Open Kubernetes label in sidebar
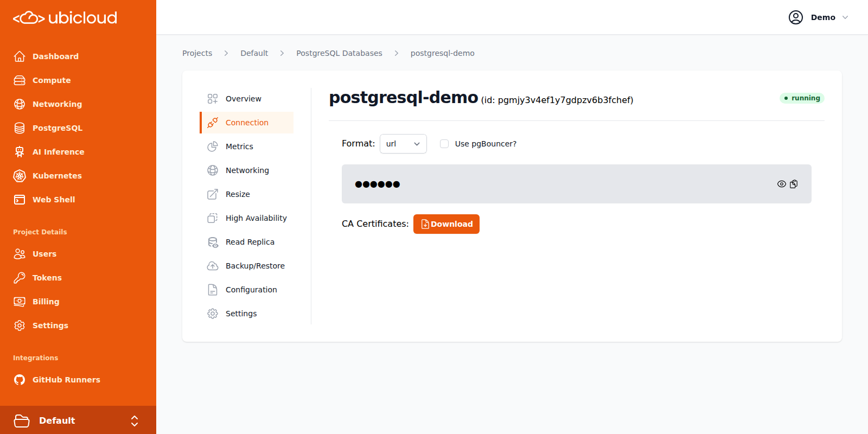 click(57, 176)
